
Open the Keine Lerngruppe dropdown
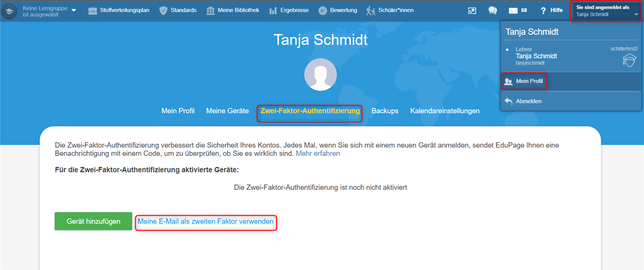(49, 11)
